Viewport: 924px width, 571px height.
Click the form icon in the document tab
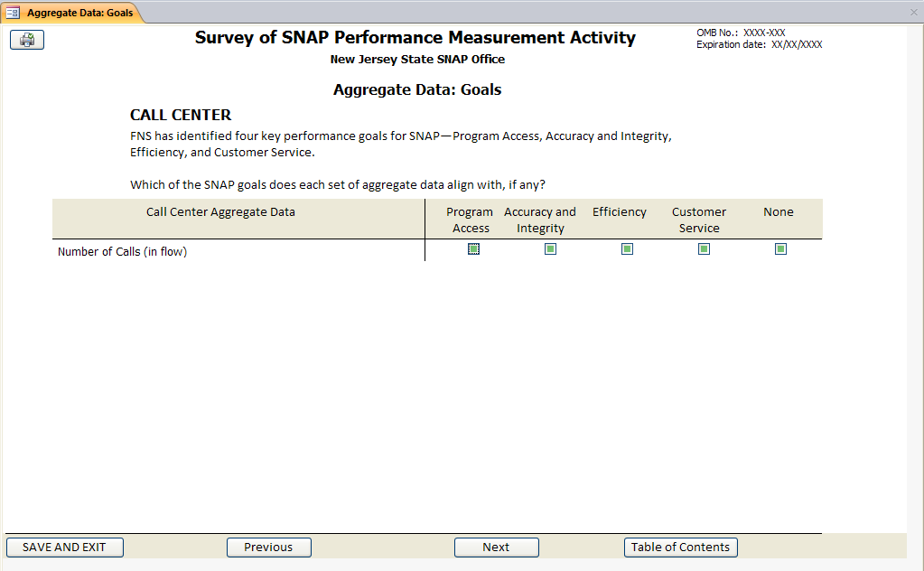[x=13, y=13]
